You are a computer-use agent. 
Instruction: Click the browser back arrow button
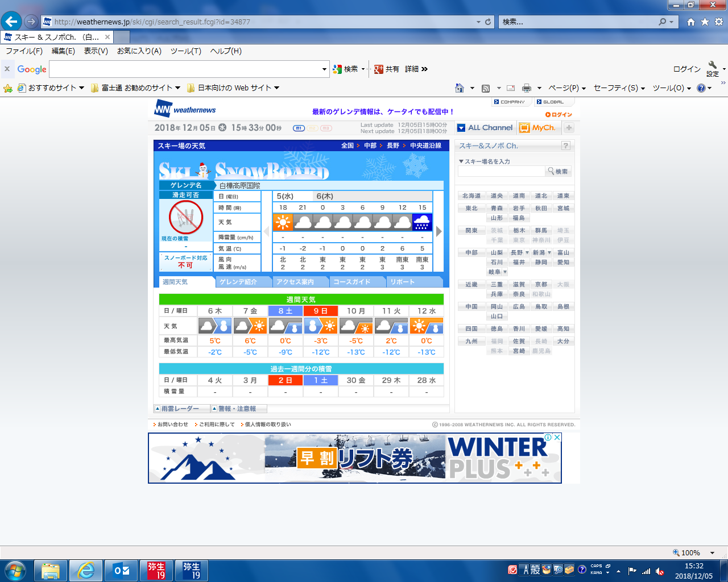pyautogui.click(x=11, y=22)
